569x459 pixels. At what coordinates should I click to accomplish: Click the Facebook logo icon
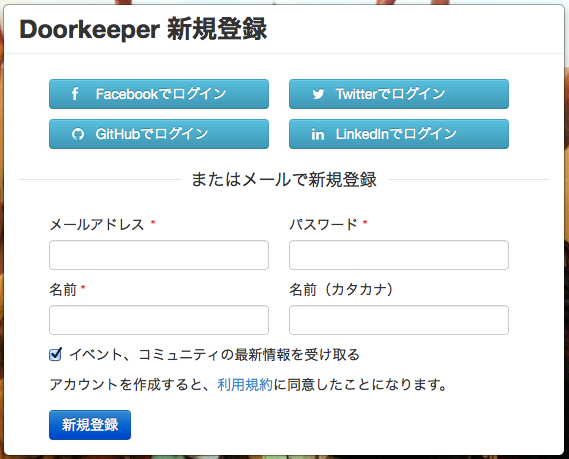coord(75,94)
